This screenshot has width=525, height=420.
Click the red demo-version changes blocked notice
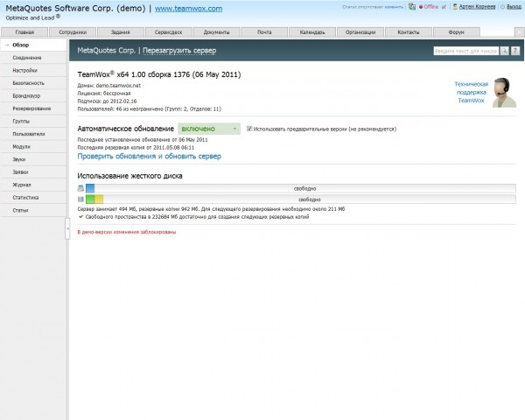(x=127, y=232)
